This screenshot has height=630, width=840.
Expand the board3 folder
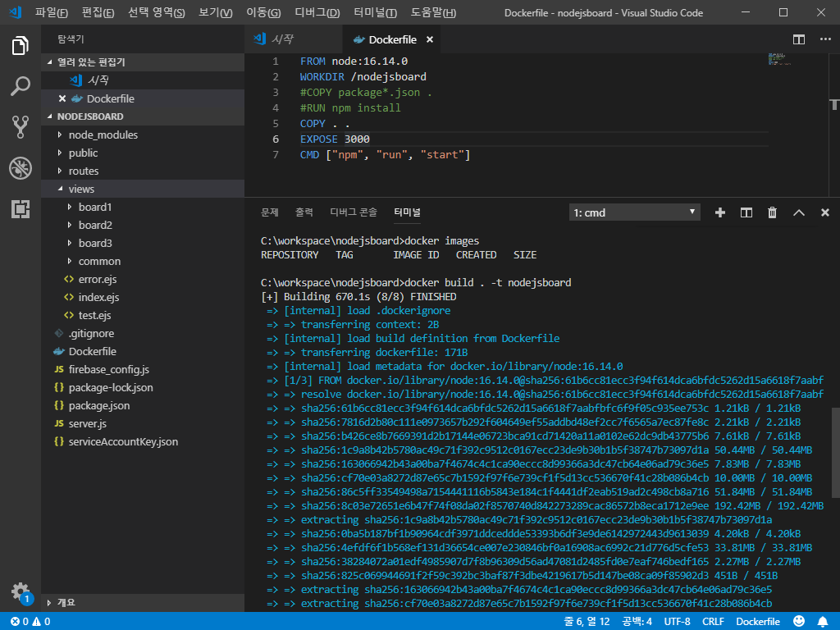(143, 243)
